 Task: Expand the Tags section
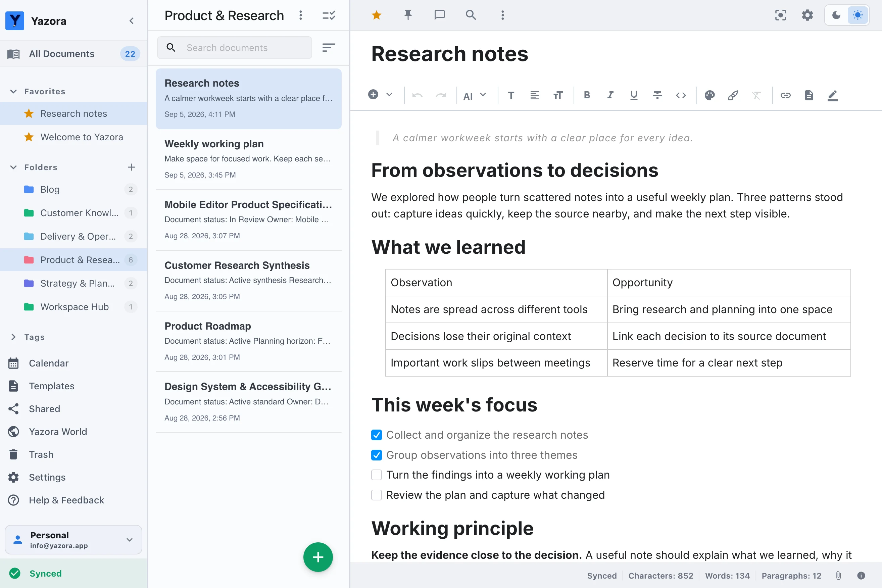[13, 337]
